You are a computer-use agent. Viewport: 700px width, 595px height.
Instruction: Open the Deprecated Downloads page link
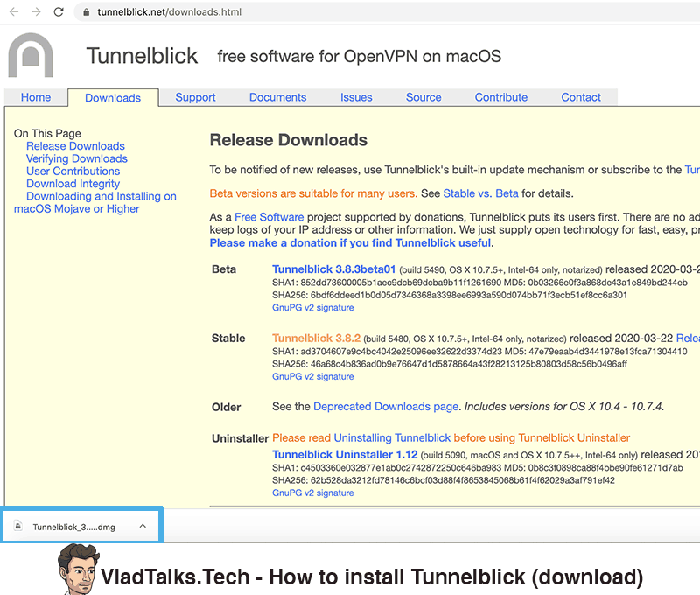[x=386, y=407]
